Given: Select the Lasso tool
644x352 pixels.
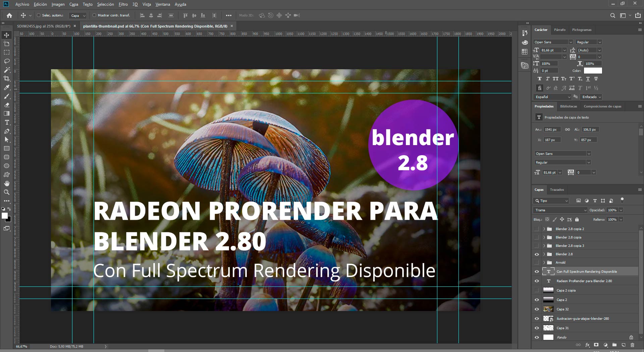Looking at the screenshot, I should coord(7,61).
